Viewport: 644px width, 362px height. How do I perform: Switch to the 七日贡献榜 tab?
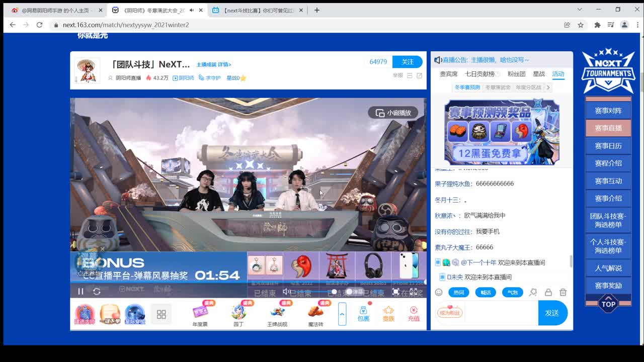click(479, 74)
